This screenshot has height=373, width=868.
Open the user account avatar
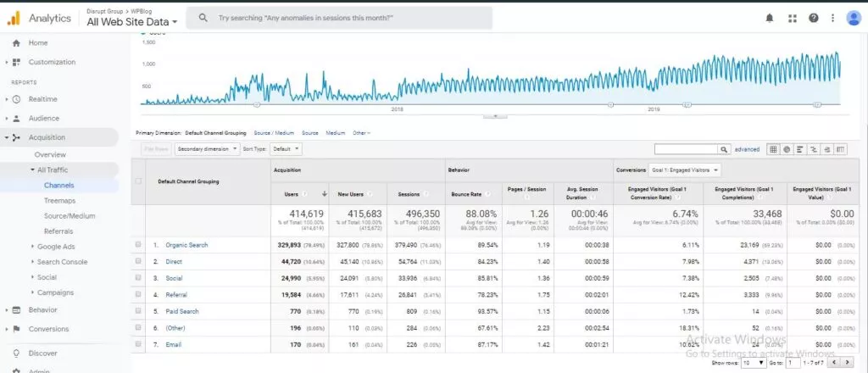(x=853, y=19)
